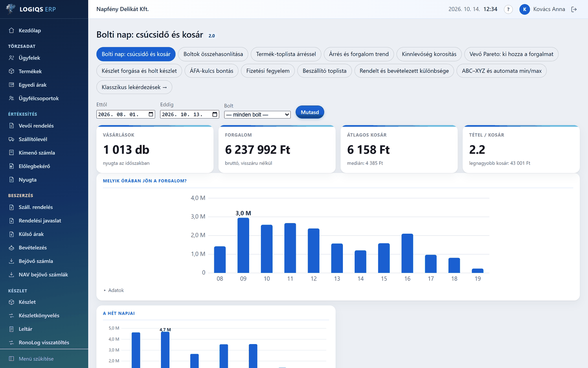This screenshot has height=368, width=588.
Task: Click the Menü szűkítése panel icon
Action: pyautogui.click(x=11, y=359)
